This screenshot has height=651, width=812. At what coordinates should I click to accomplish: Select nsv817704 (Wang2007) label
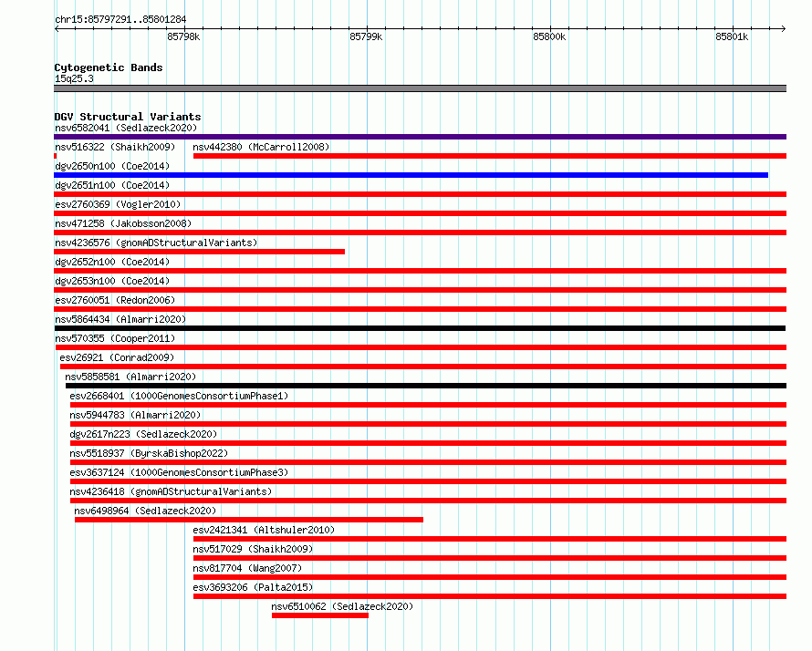(247, 568)
